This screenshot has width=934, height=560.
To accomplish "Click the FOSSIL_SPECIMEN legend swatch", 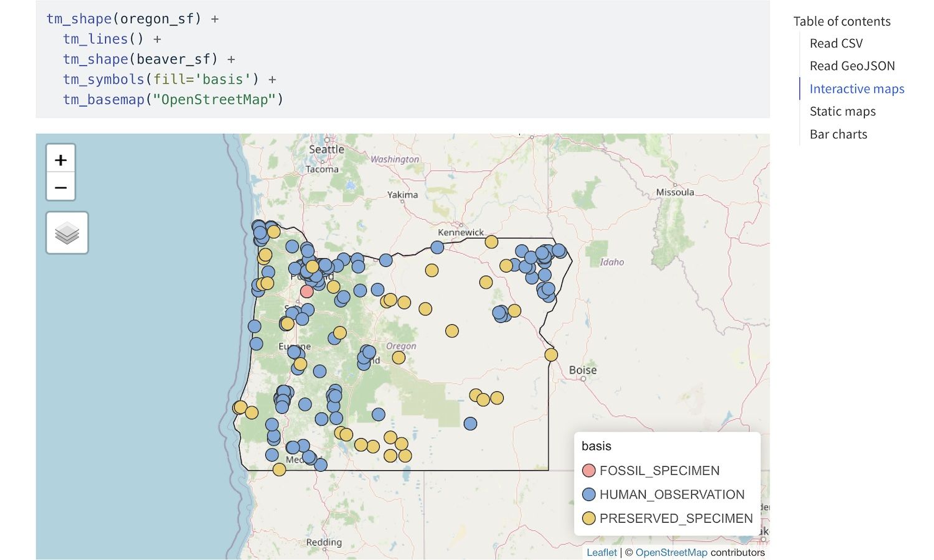I will click(x=588, y=470).
